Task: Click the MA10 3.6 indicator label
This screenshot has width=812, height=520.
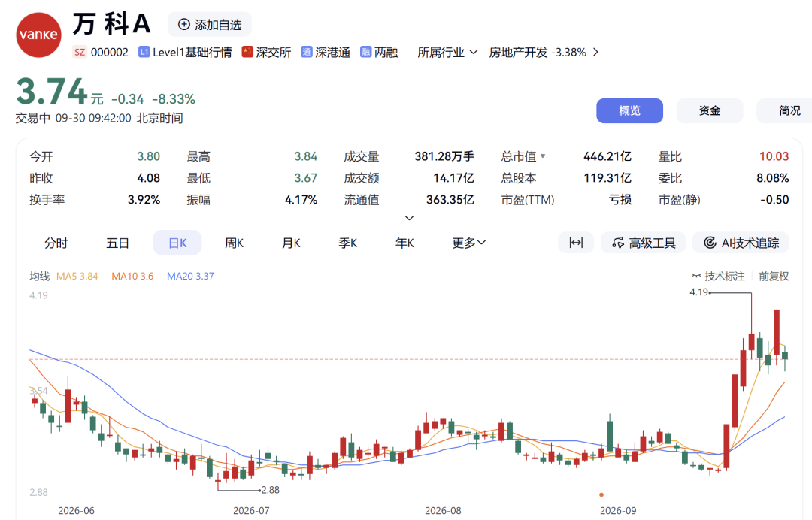Action: coord(132,277)
